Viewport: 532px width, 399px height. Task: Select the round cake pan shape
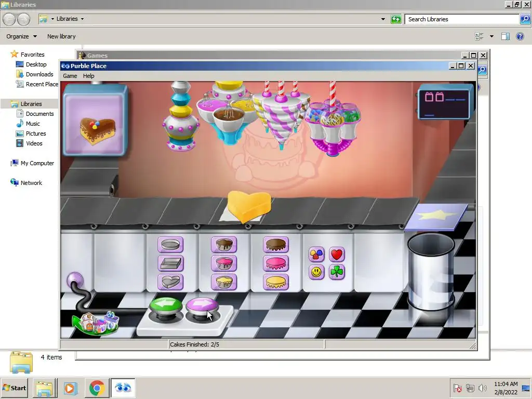pyautogui.click(x=170, y=245)
